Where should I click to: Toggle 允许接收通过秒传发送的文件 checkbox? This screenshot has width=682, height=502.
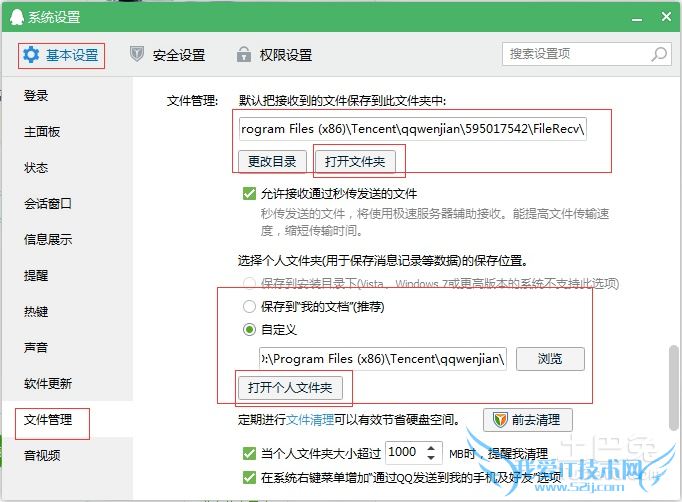click(x=249, y=193)
